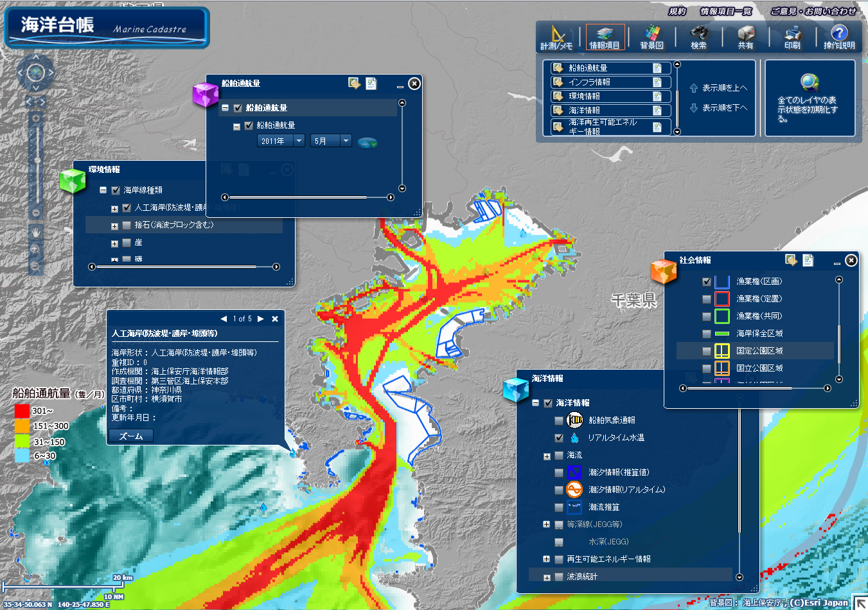Click the 検索 binoculars search icon

point(698,37)
